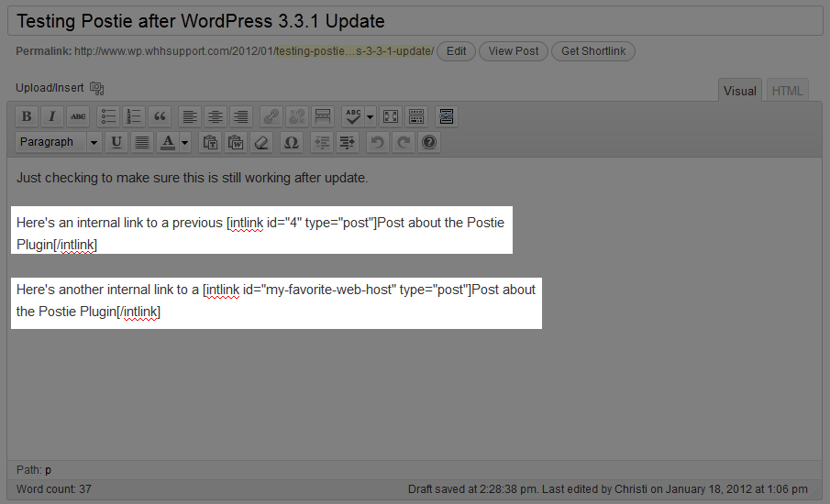Click the Add Media upload icon
830x504 pixels.
point(96,89)
